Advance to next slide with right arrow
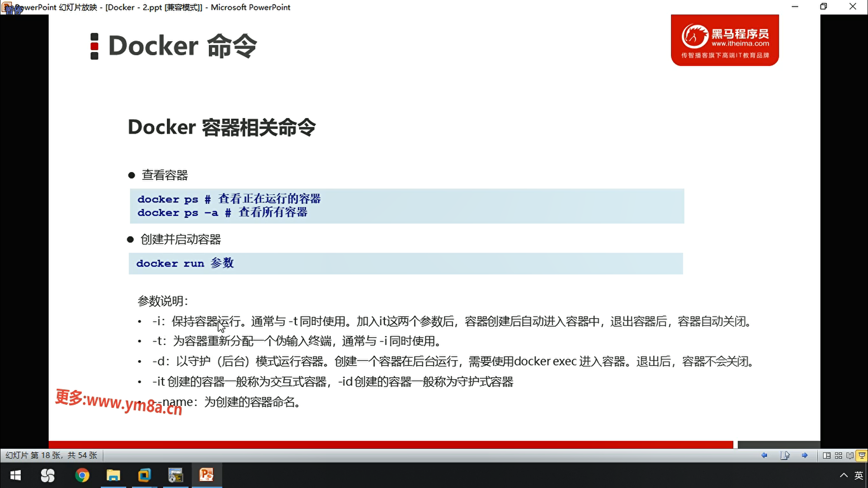Screen dimensions: 868x488 805,455
